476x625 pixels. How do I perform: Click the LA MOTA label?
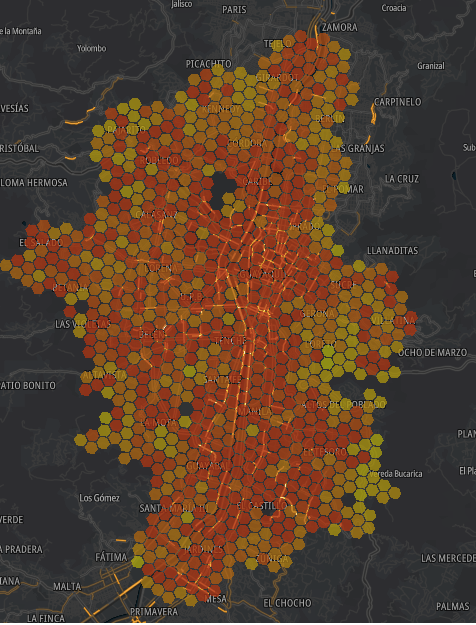pyautogui.click(x=156, y=422)
